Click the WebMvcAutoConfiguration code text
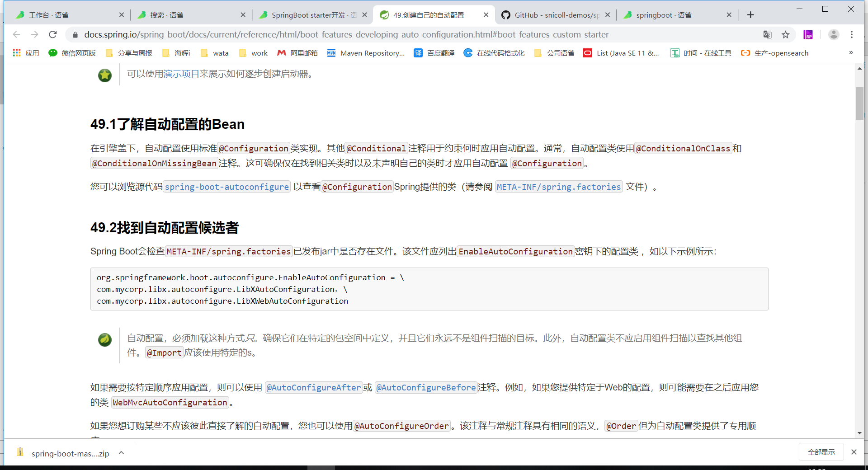Viewport: 868px width, 470px height. point(170,403)
